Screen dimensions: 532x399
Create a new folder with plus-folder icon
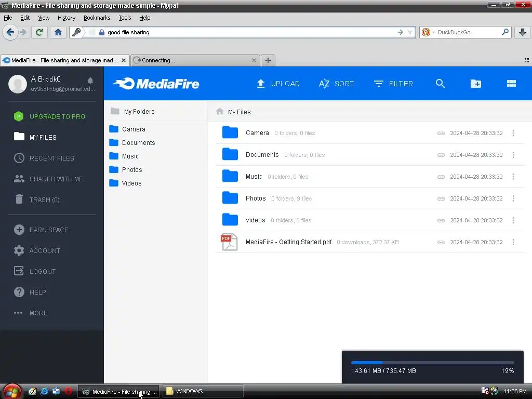tap(476, 84)
